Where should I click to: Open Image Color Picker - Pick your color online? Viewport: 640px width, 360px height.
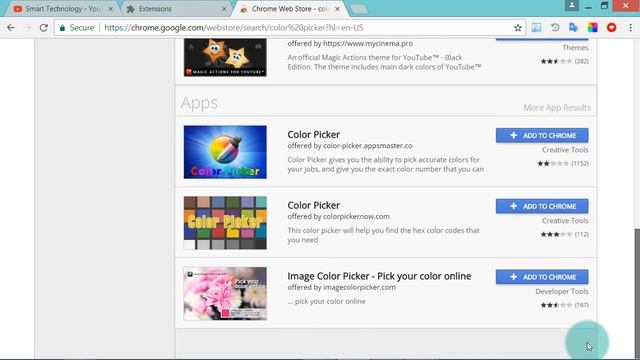coord(379,276)
